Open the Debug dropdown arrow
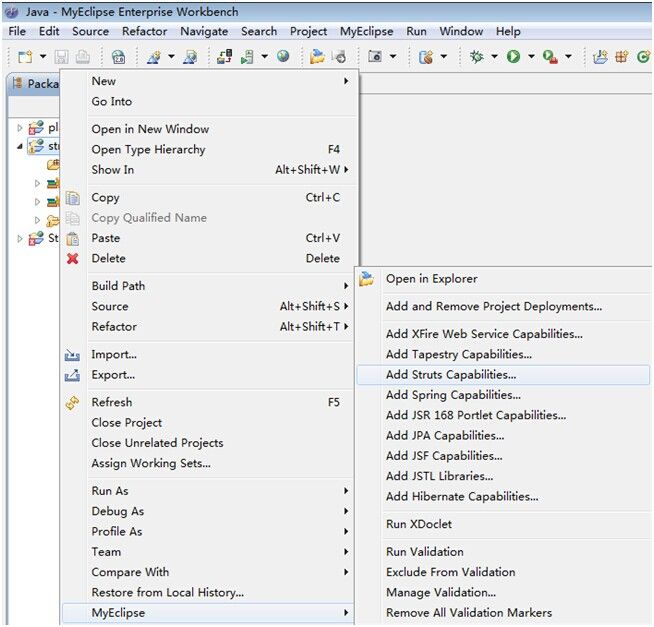The width and height of the screenshot is (654, 627). click(x=494, y=56)
